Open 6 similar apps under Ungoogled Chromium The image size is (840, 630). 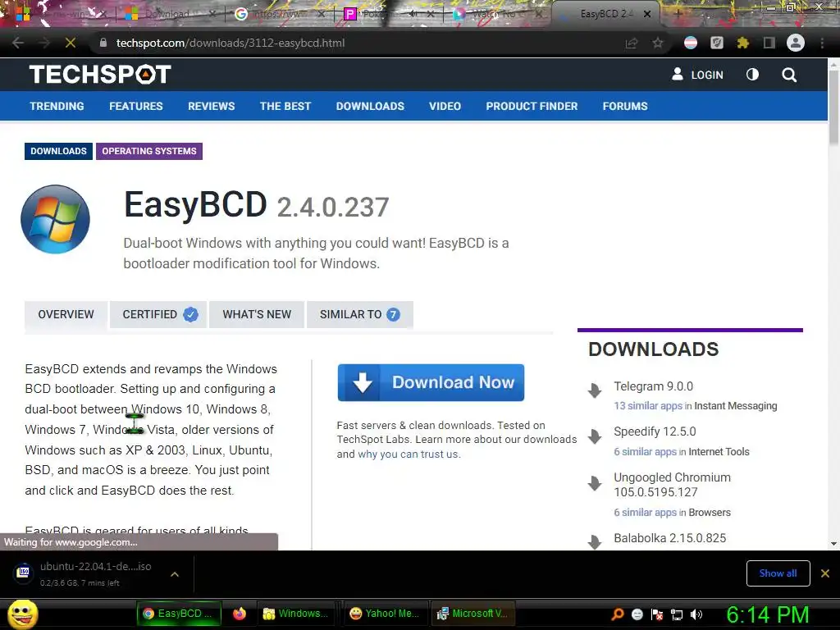(x=645, y=513)
